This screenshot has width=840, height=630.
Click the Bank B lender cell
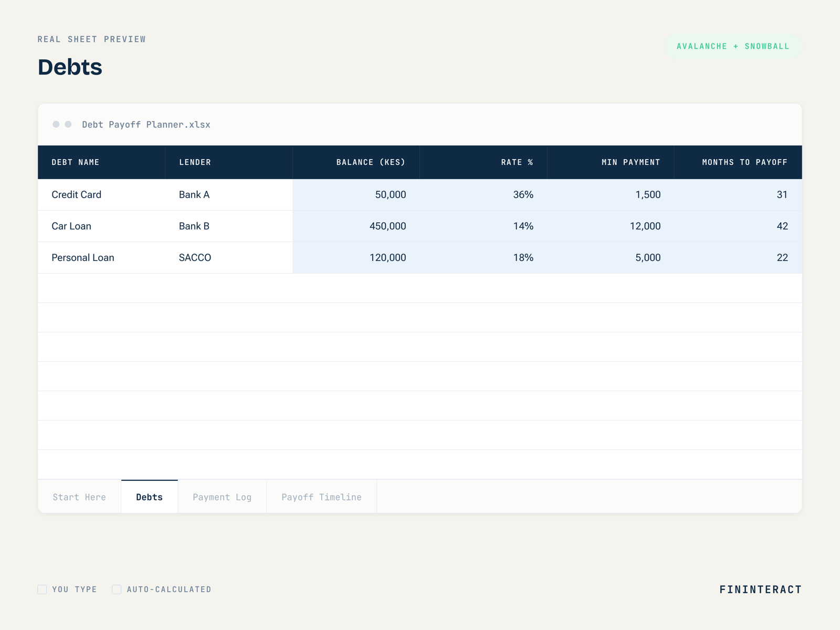pyautogui.click(x=229, y=226)
